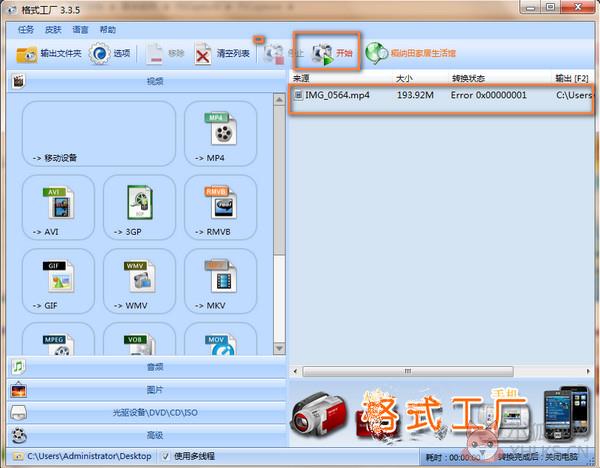Click the disc drive icon beside 光驱设备
This screenshot has width=600, height=468.
click(x=18, y=413)
